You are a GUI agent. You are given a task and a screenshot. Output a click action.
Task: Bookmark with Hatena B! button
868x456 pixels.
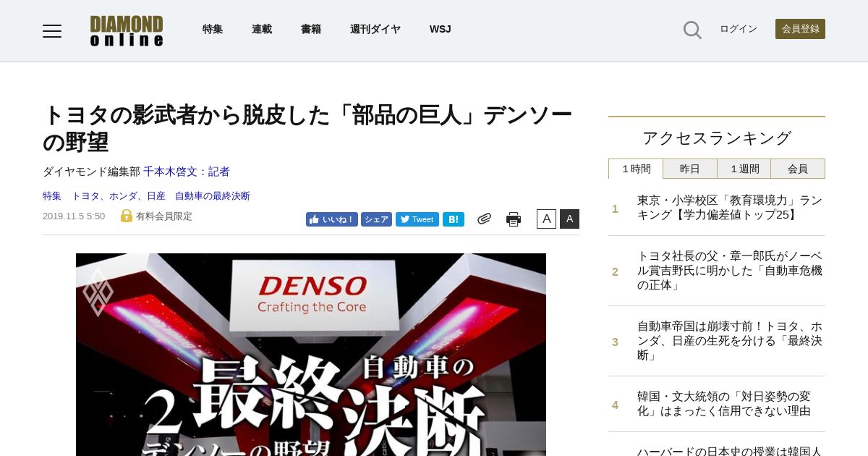(454, 219)
